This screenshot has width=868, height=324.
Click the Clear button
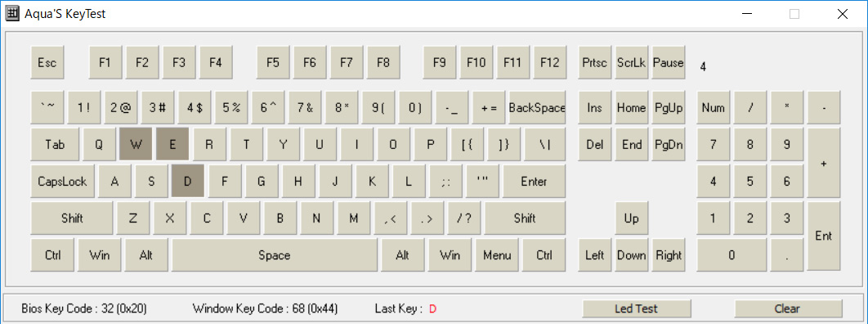tap(788, 308)
